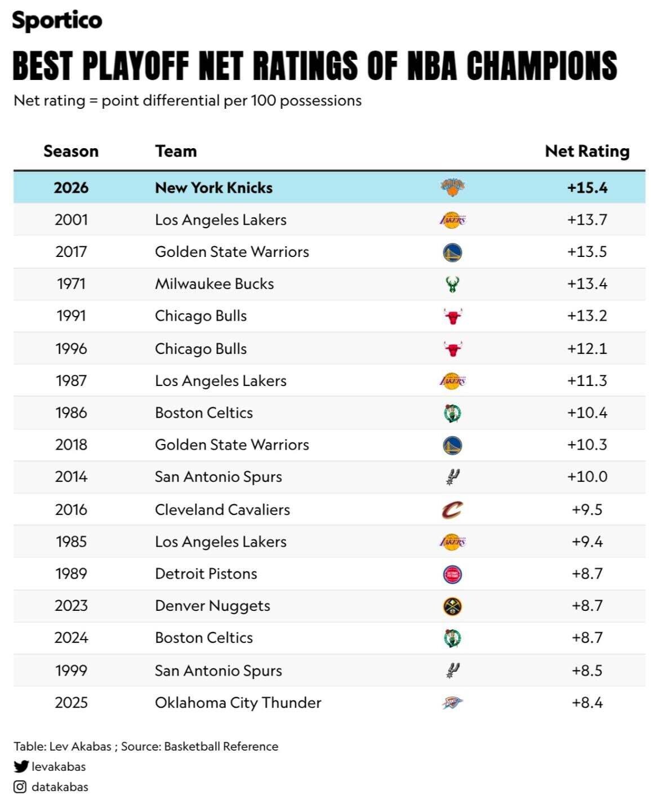This screenshot has width=659, height=812.
Task: Click the Cleveland Cavaliers C logo
Action: click(452, 510)
